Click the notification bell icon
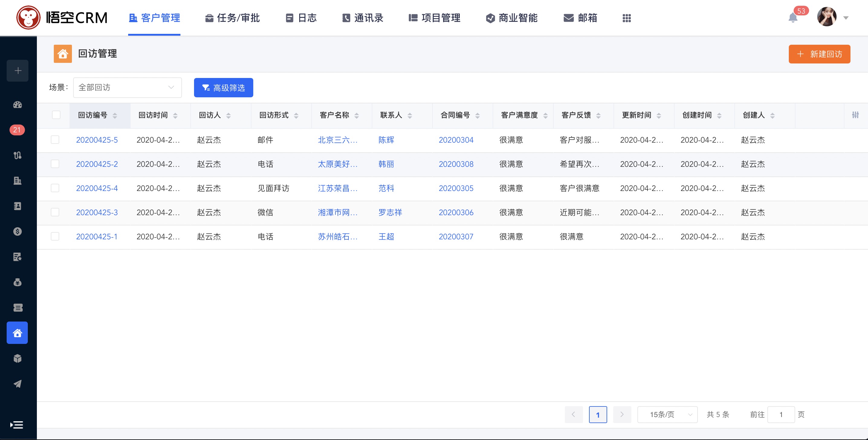This screenshot has width=868, height=440. (x=792, y=18)
